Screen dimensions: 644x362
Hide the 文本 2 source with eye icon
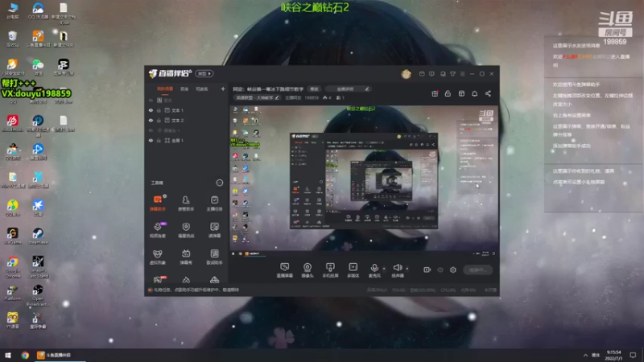(151, 120)
